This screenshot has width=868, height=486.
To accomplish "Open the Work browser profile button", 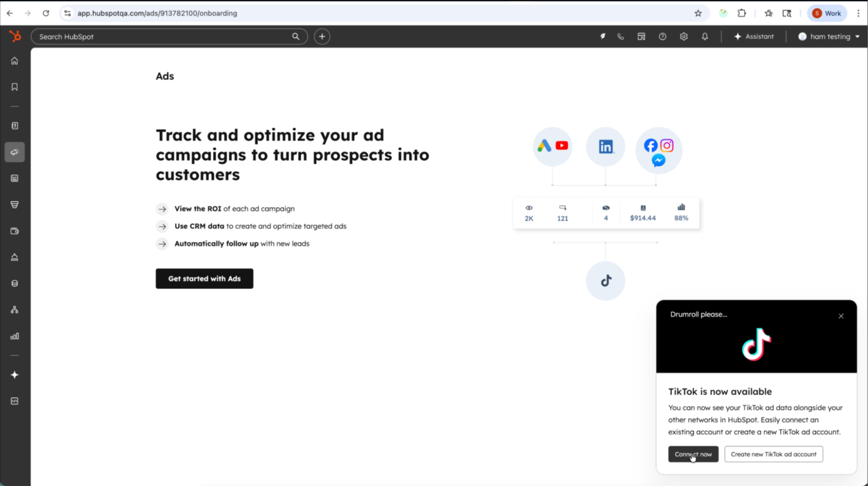I will pyautogui.click(x=827, y=13).
